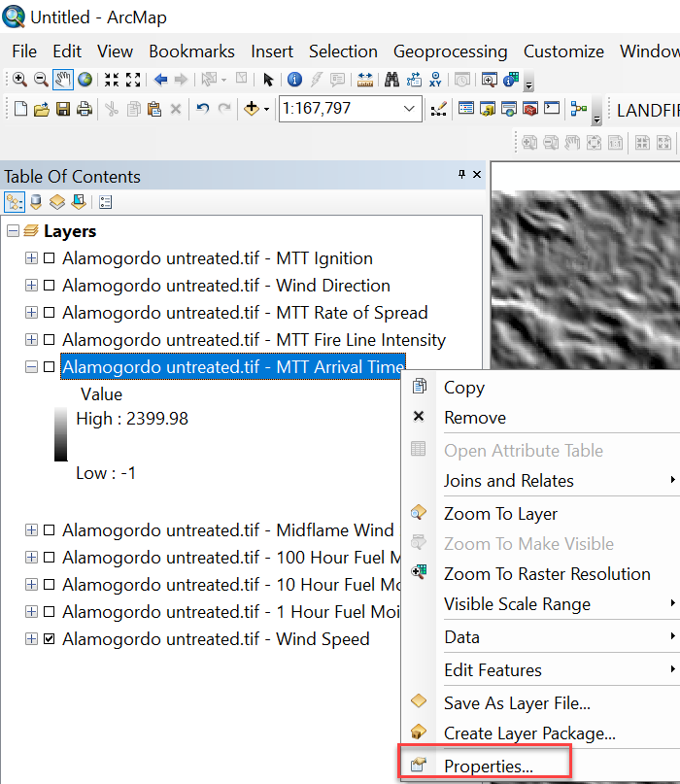
Task: Activate the Pan hand tool
Action: point(62,79)
